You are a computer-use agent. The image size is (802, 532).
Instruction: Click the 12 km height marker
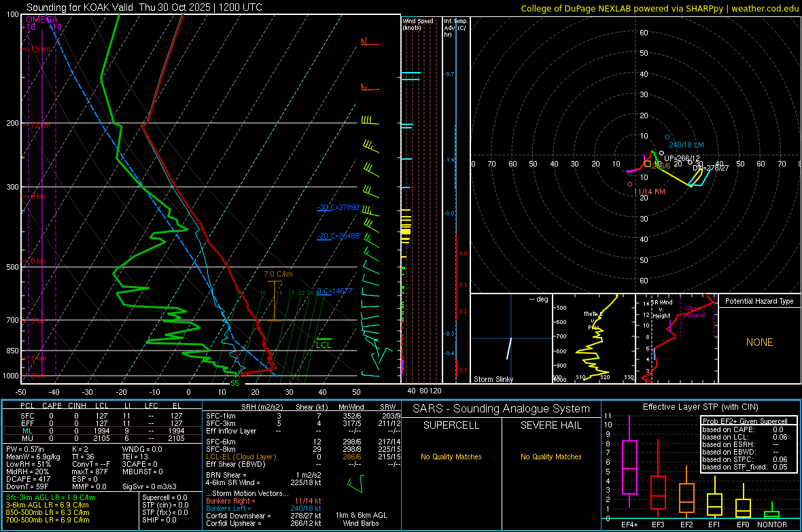tap(40, 125)
